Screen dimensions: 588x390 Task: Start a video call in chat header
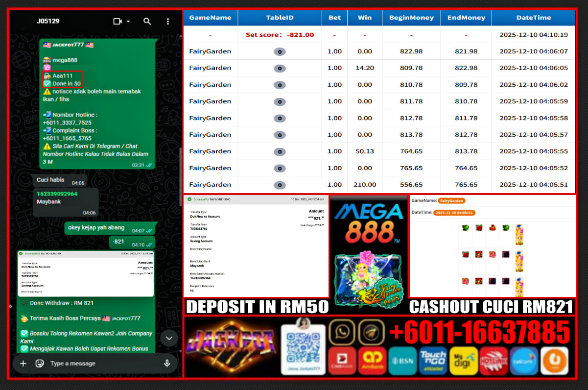117,22
